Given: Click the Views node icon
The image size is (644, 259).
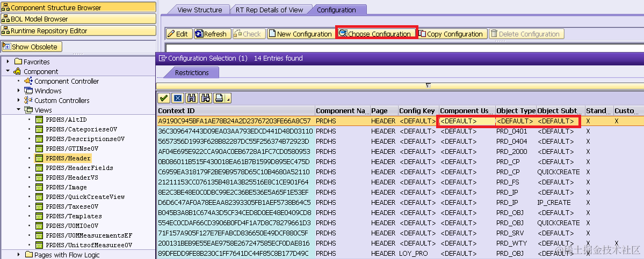Looking at the screenshot, I should pos(28,110).
